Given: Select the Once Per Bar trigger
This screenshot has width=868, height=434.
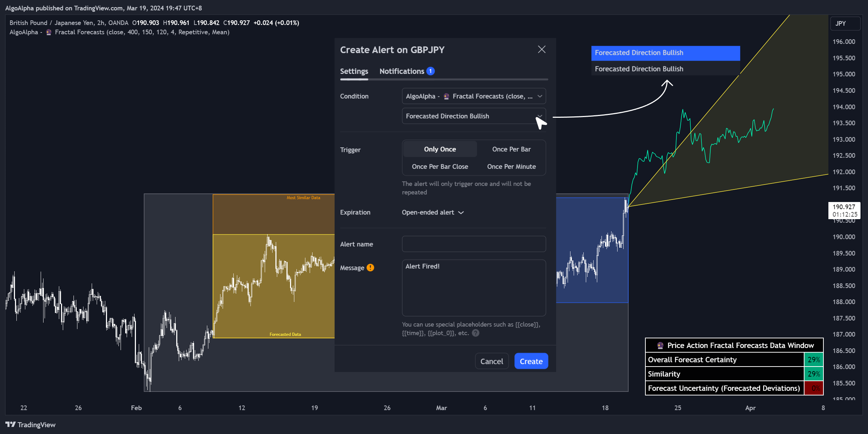Looking at the screenshot, I should click(x=511, y=149).
